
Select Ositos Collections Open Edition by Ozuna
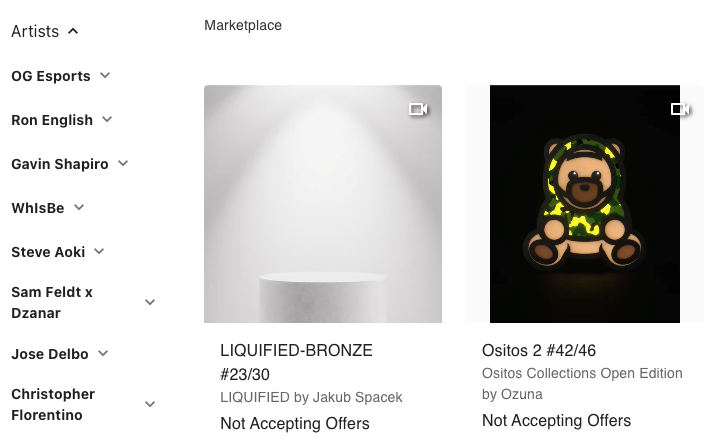[x=582, y=383]
